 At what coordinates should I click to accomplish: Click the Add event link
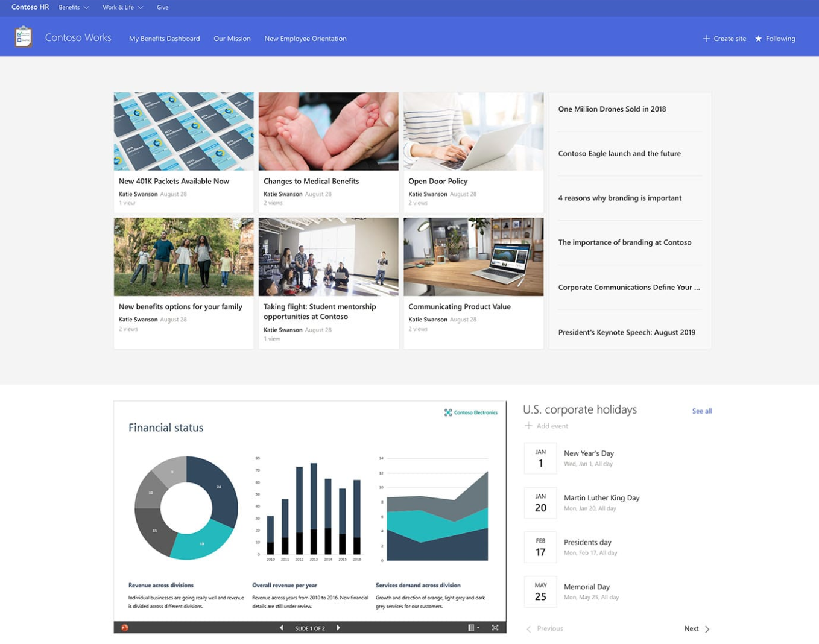(546, 426)
